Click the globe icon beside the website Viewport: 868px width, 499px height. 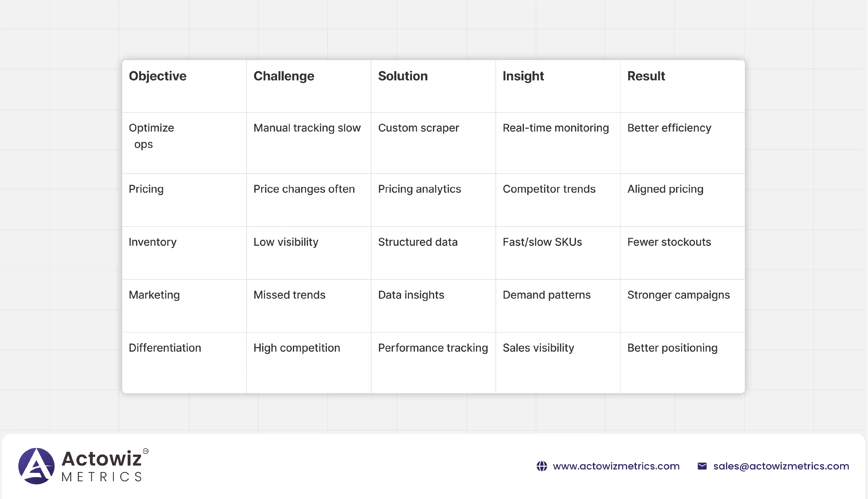click(x=542, y=466)
